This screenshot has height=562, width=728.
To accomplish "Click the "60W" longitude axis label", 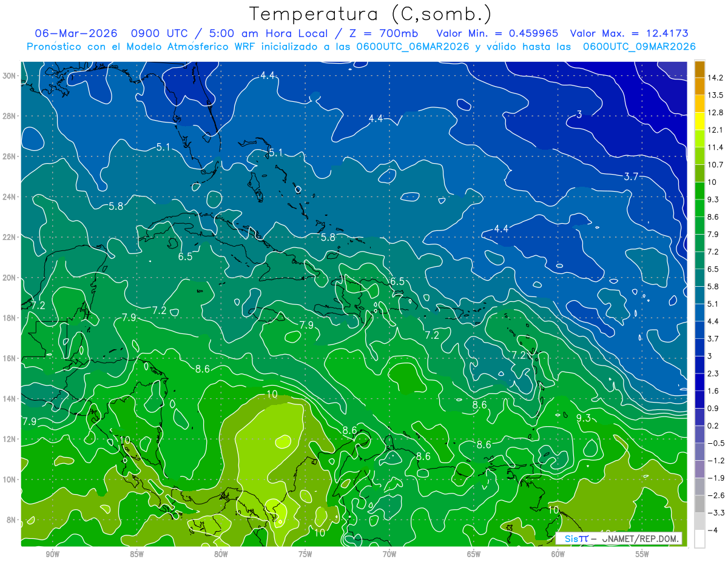I will click(558, 554).
